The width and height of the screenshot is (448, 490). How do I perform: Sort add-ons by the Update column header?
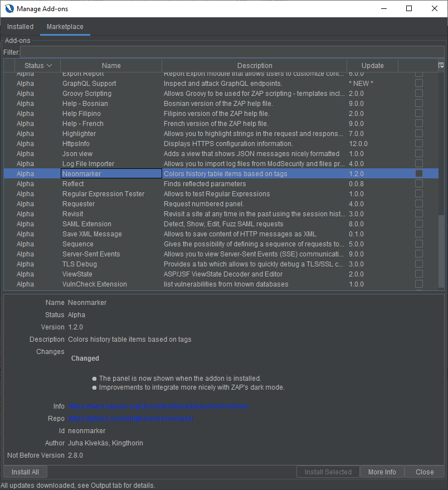pos(372,66)
